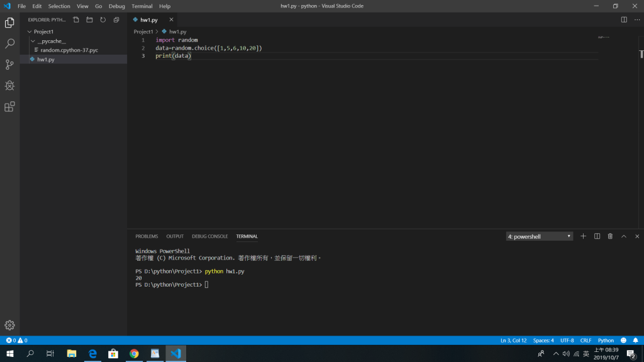The height and width of the screenshot is (362, 644).
Task: Adjust the taskbar volume speaker icon
Action: 566,354
